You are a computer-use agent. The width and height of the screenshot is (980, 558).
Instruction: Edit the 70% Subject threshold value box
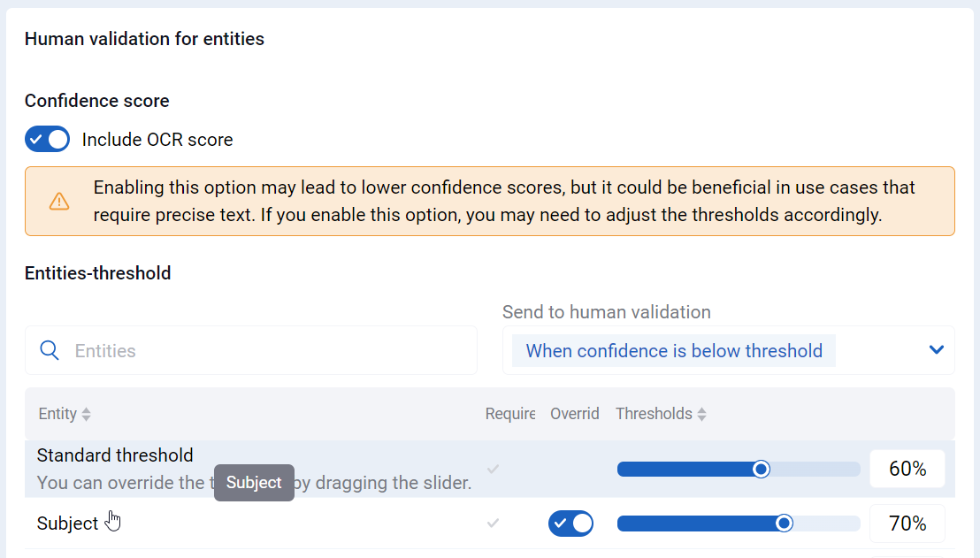(907, 523)
